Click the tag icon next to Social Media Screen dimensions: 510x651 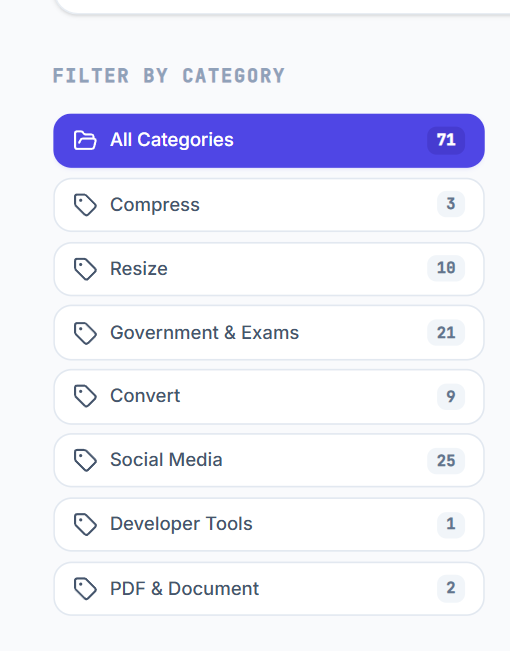coord(85,460)
